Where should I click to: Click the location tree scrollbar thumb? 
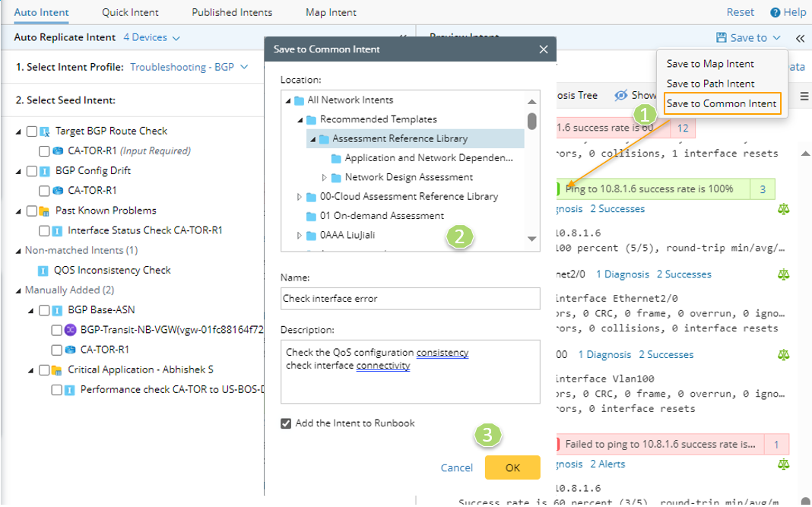click(532, 121)
